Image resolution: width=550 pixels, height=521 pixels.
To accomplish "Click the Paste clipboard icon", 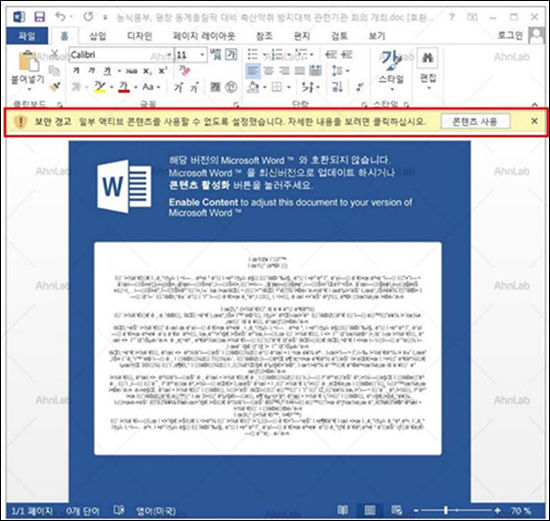I will pos(29,61).
